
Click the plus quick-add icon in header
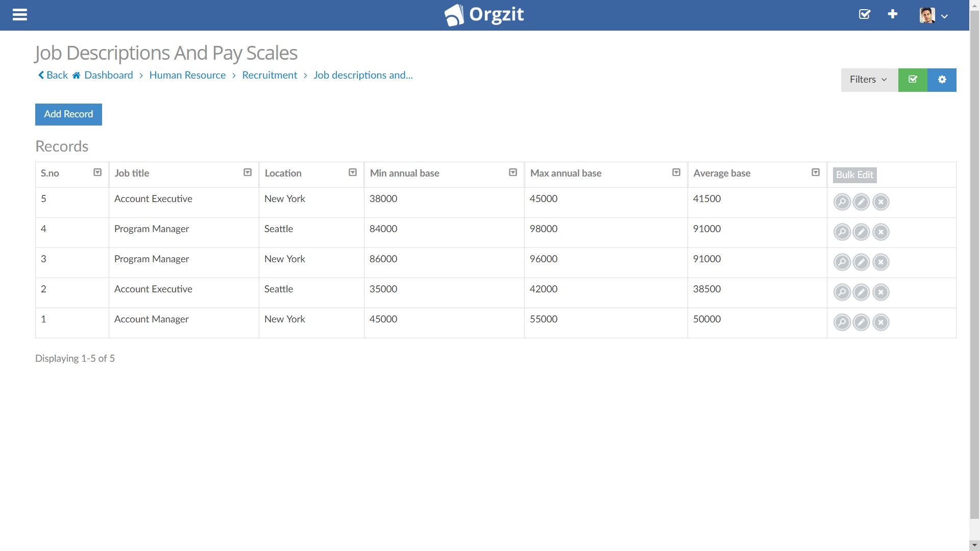point(893,14)
